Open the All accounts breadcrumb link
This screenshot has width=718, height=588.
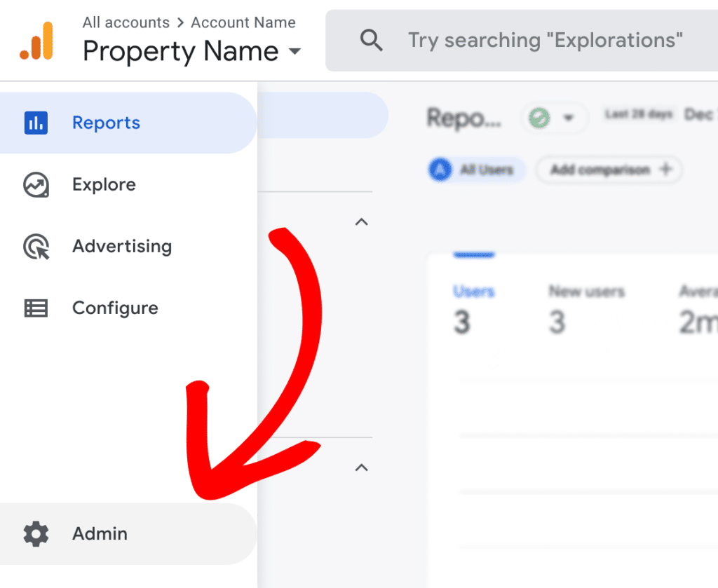pos(126,22)
